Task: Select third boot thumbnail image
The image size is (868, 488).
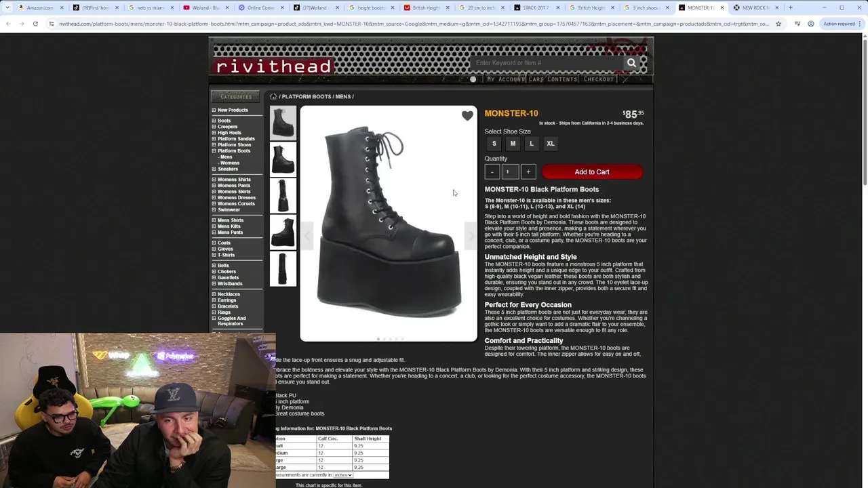Action: tap(283, 196)
